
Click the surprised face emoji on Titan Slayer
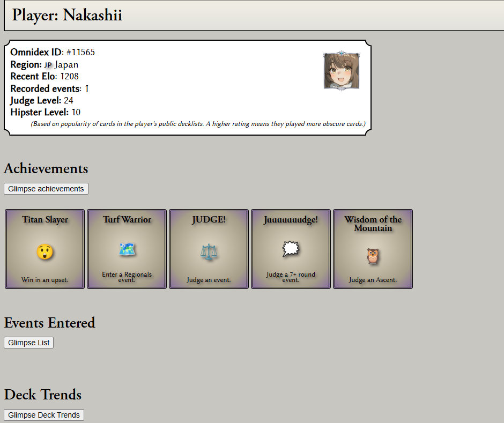tap(45, 252)
